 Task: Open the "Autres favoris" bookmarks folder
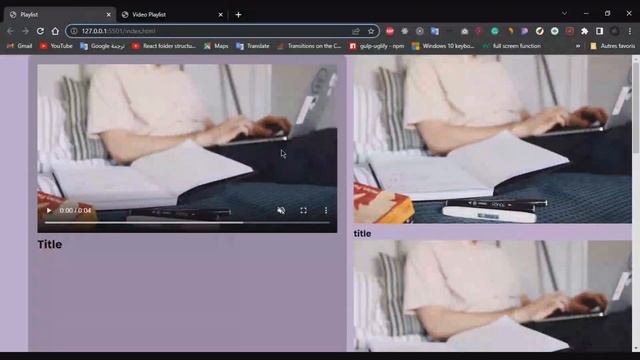612,46
